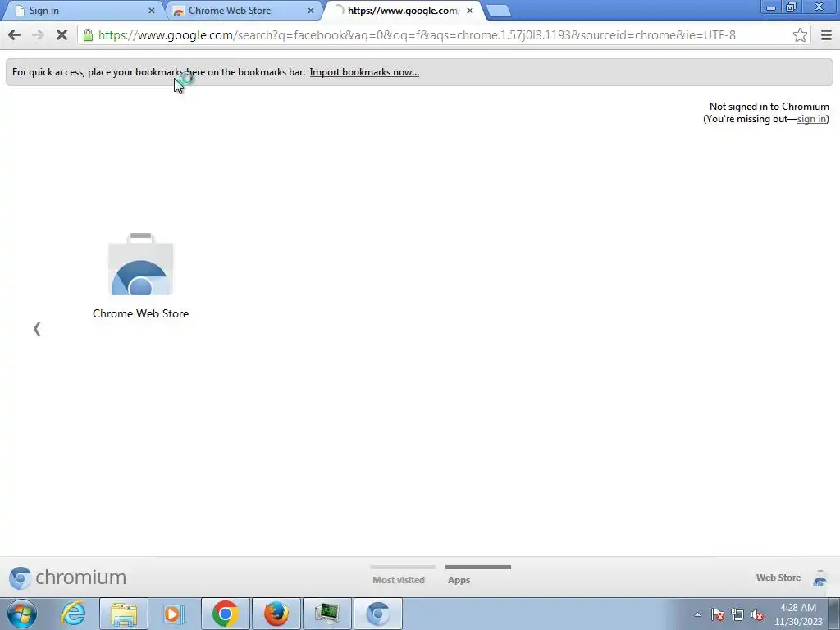The height and width of the screenshot is (630, 840).
Task: Select the https://www.google.com tab
Action: tap(403, 11)
